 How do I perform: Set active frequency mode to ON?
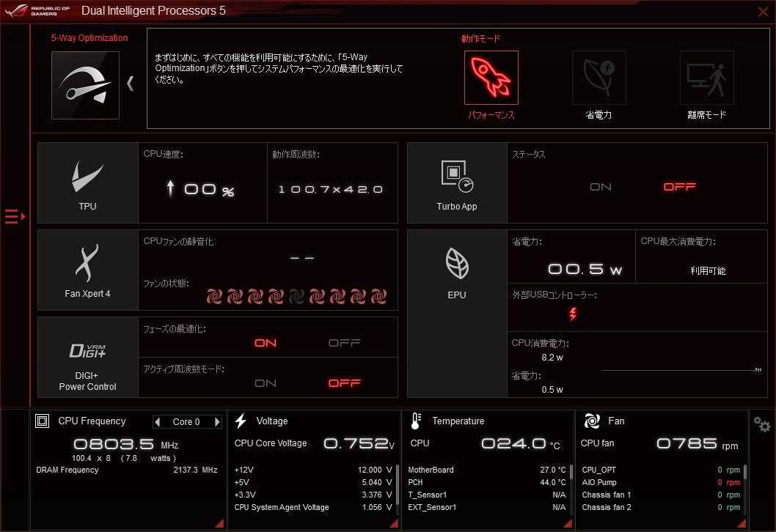(266, 383)
